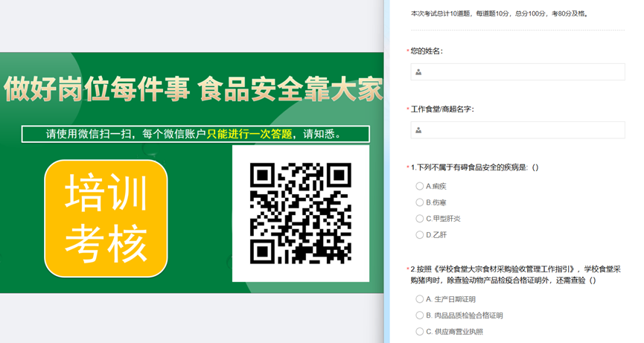The image size is (644, 343).
Task: Select A. 生产日期证明 for question 2
Action: tap(420, 299)
